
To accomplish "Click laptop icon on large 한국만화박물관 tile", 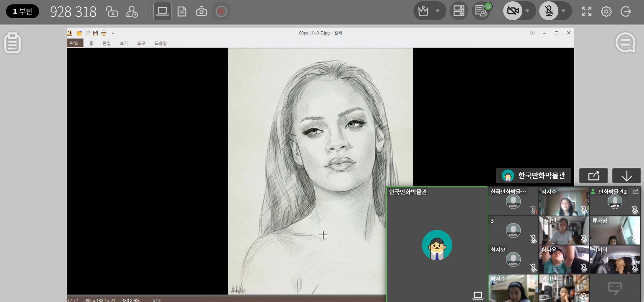I will [478, 296].
